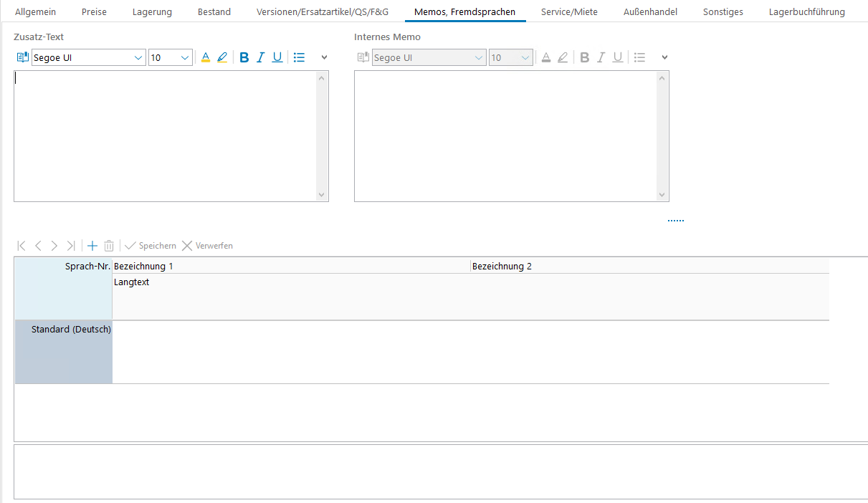Viewport: 868px width, 503px height.
Task: Click the Verwerfen button
Action: tap(207, 246)
